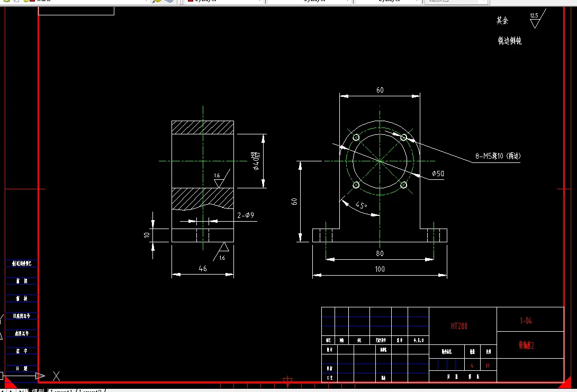The image size is (577, 392).
Task: Click the '45°' angle dimension text
Action: [x=362, y=205]
